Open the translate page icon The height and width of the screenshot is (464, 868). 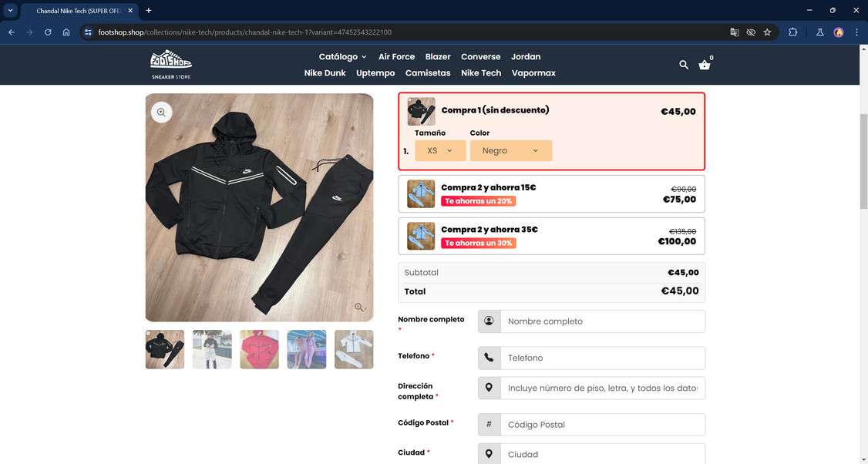coord(735,32)
